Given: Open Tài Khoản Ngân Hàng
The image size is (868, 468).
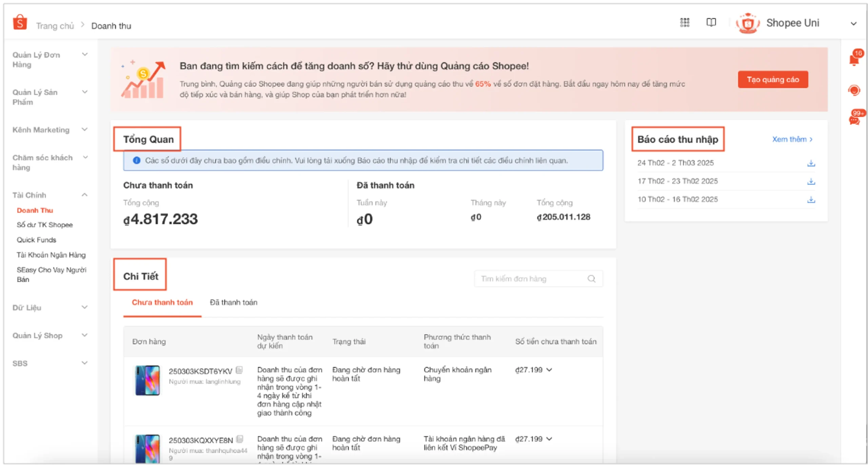Looking at the screenshot, I should (51, 255).
